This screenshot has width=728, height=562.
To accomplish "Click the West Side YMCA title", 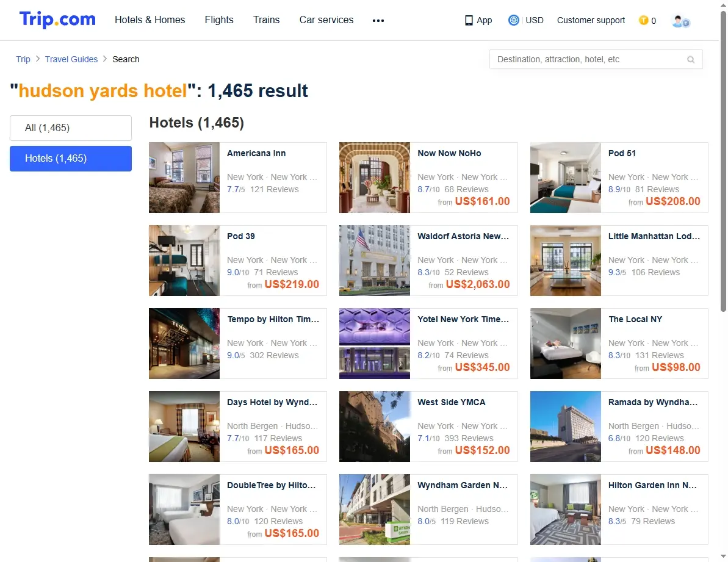I will pos(452,402).
